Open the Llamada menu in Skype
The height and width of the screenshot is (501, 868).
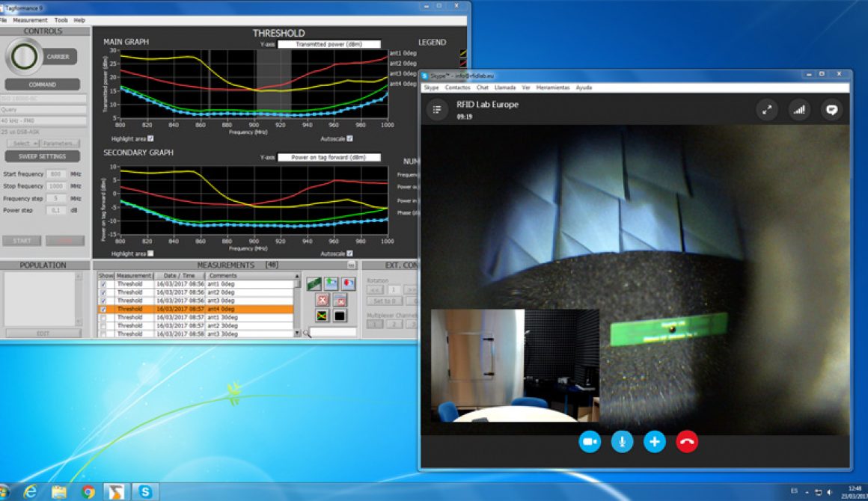(505, 87)
